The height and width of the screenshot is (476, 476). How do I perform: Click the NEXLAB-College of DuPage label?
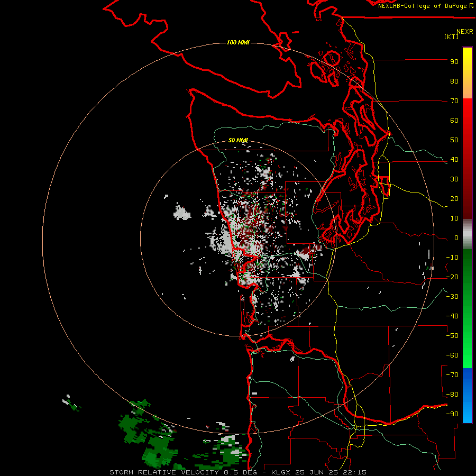tap(425, 6)
